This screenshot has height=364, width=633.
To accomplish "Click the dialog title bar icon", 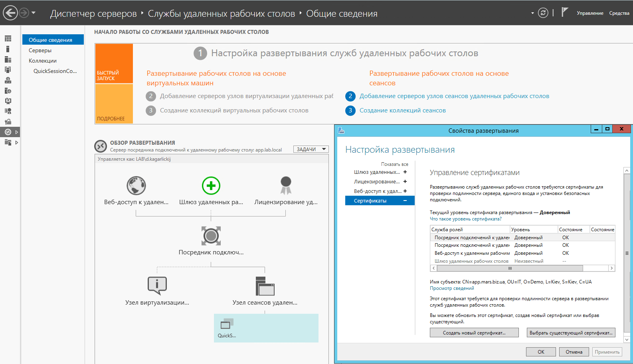I will pos(341,130).
